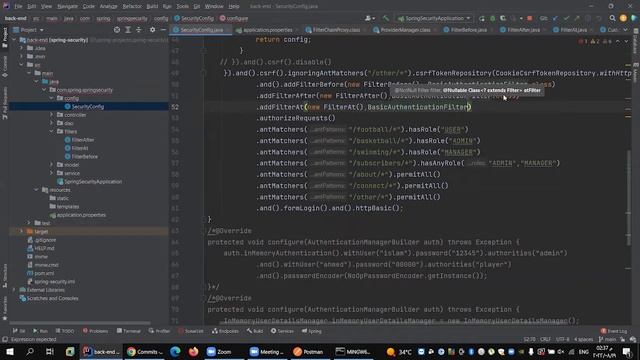Click CRLF line separator in status bar
The height and width of the screenshot is (360, 640).
[545, 339]
